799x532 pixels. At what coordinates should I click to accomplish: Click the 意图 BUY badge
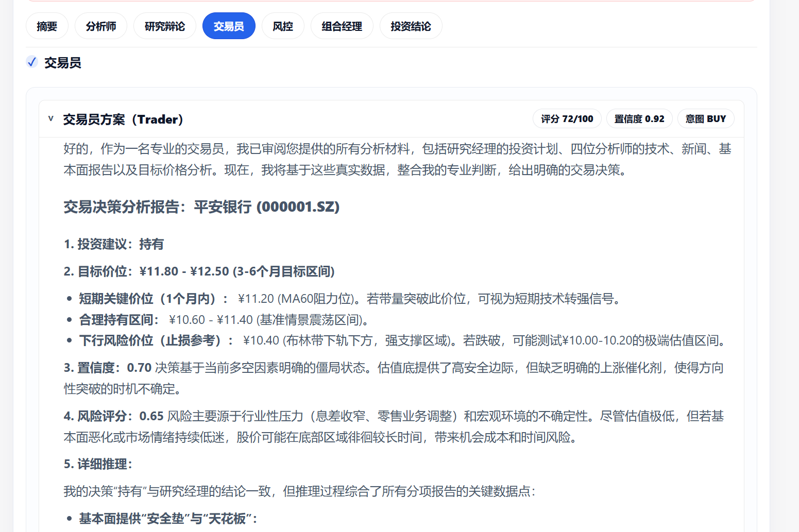coord(706,119)
